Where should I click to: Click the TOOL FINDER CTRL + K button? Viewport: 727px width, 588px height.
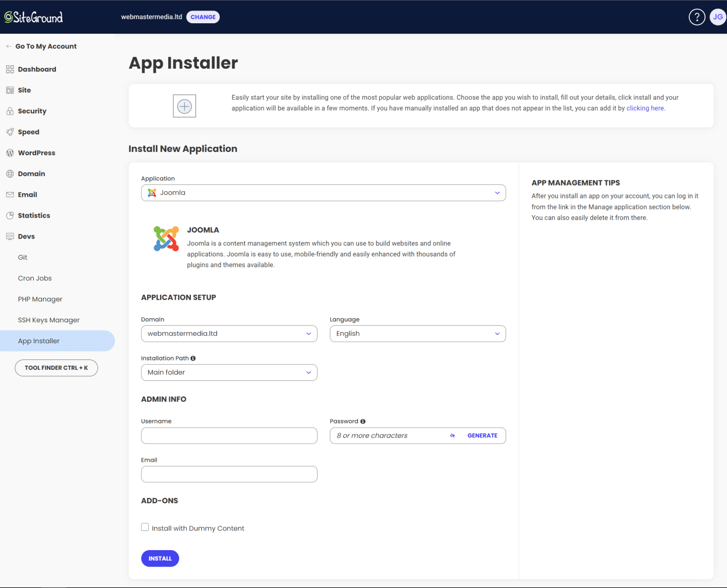56,368
